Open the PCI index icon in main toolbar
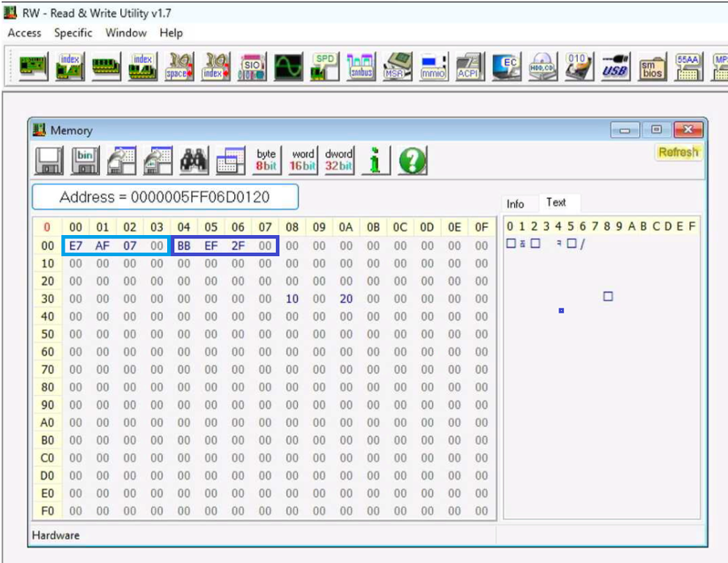 tap(70, 66)
